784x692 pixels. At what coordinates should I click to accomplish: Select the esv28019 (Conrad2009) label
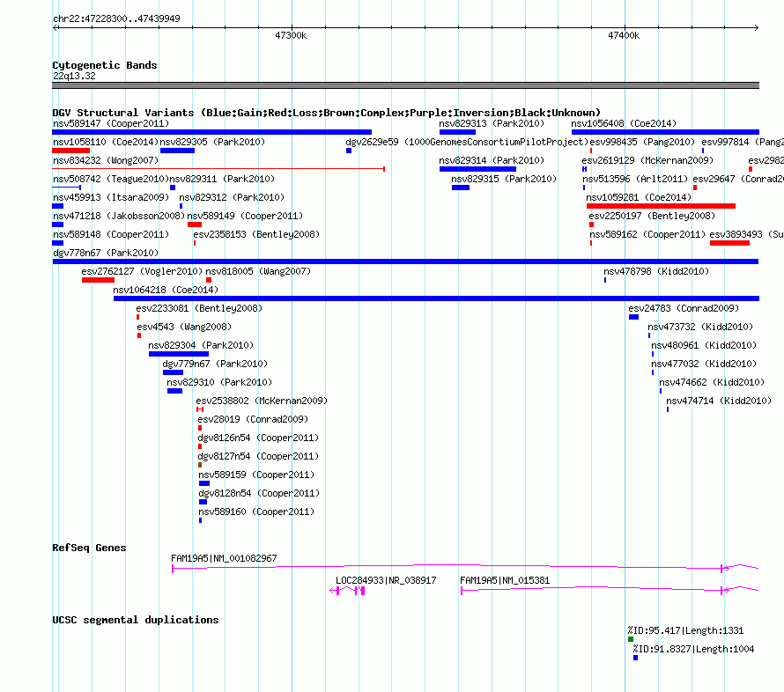253,419
